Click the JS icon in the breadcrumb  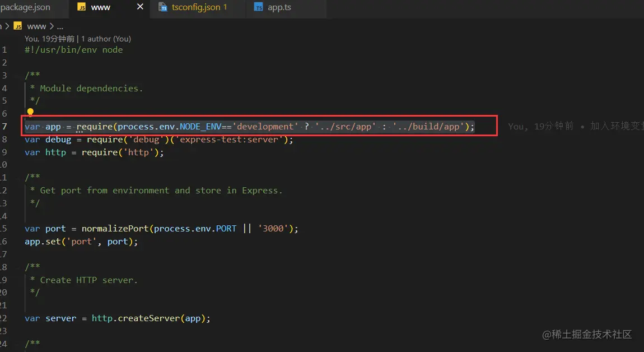click(x=18, y=26)
